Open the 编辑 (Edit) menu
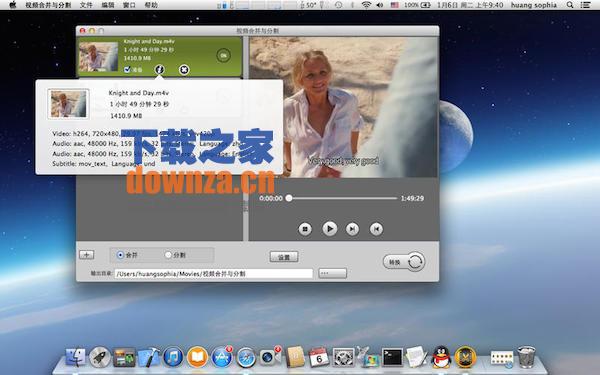The height and width of the screenshot is (375, 600). 108,5
